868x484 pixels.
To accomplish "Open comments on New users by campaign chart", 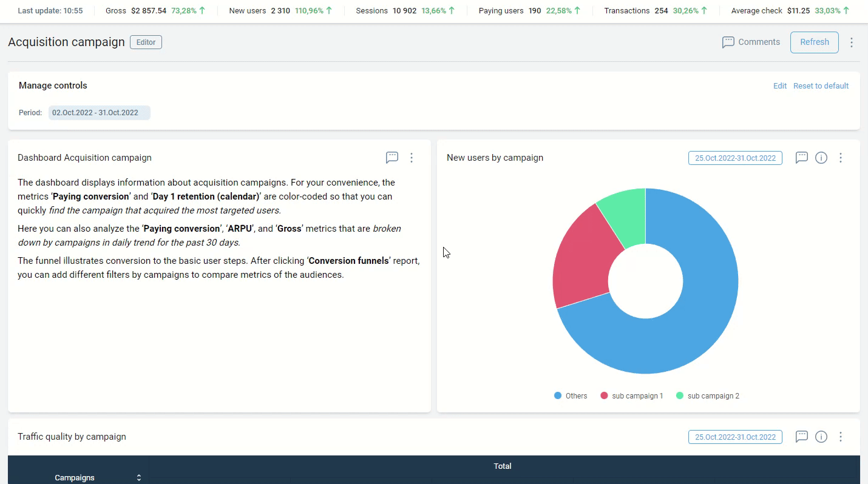I will tap(801, 158).
